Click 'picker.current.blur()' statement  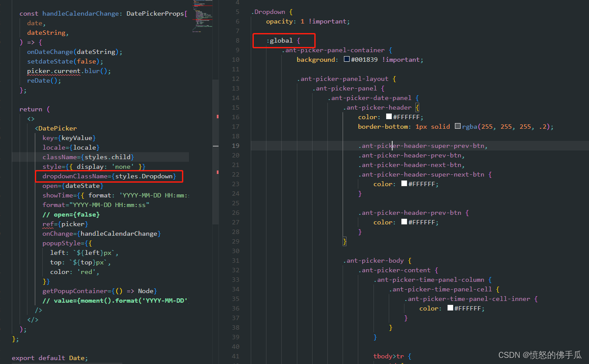(67, 71)
